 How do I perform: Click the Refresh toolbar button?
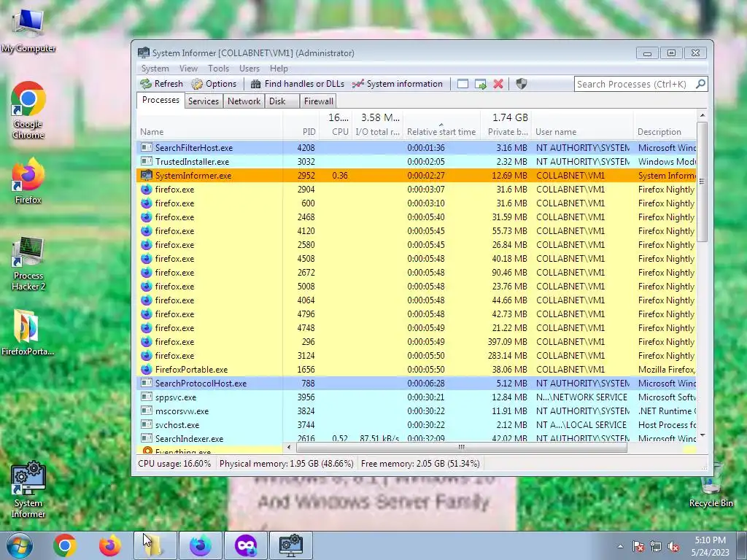161,84
